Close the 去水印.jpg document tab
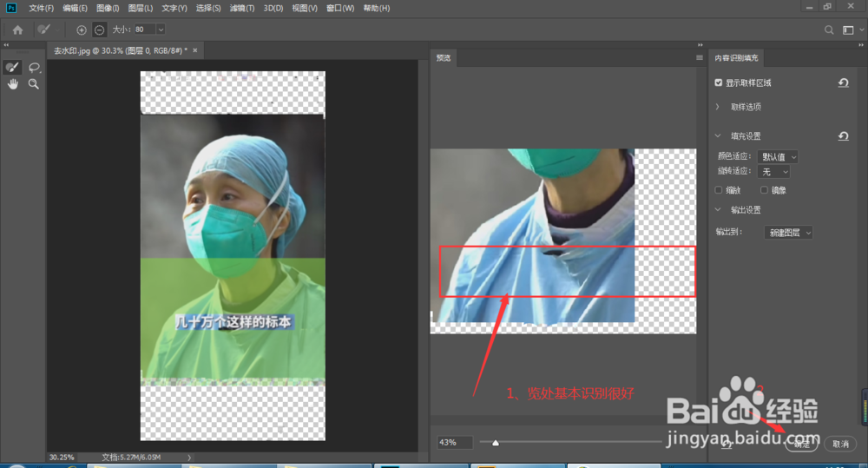 194,50
